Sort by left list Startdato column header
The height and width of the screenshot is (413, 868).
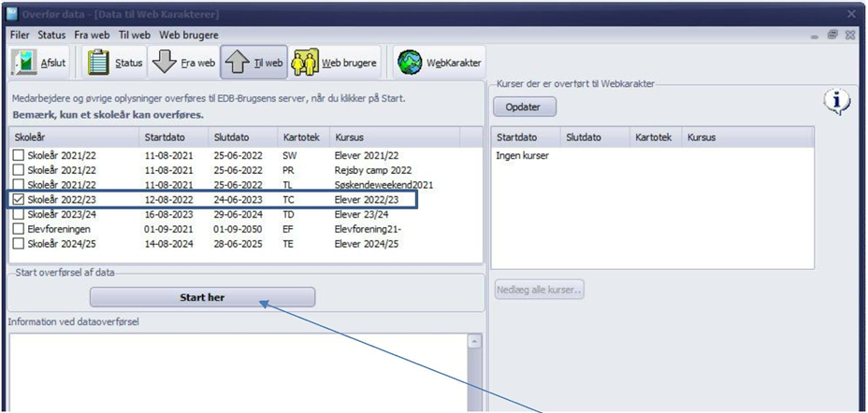coord(173,137)
